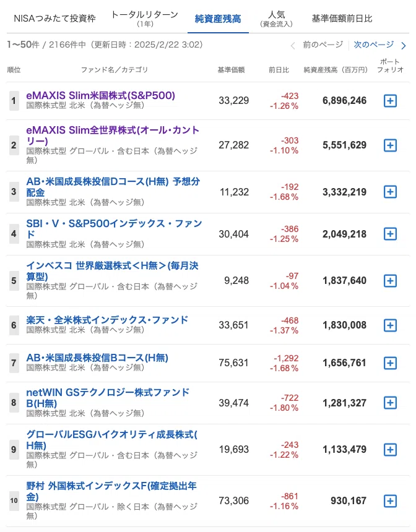Open the 基準価額前日比 tab
This screenshot has height=532, width=416.
pyautogui.click(x=342, y=19)
